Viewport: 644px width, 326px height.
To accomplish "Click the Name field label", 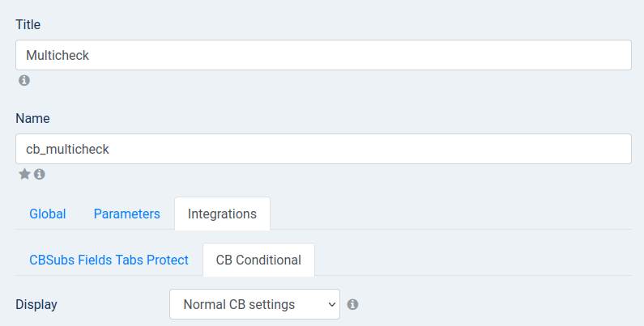I will pyautogui.click(x=33, y=118).
